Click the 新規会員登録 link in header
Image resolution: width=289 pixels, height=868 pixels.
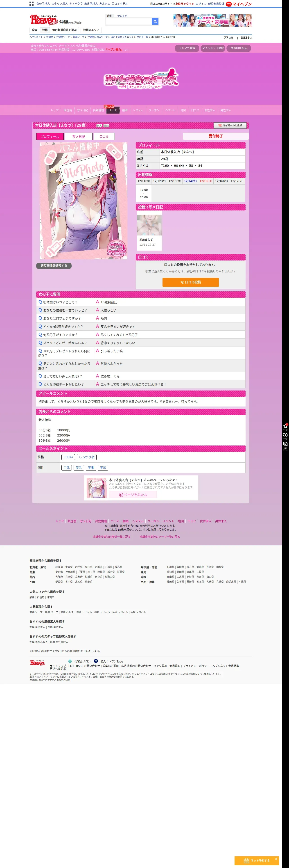tap(216, 4)
